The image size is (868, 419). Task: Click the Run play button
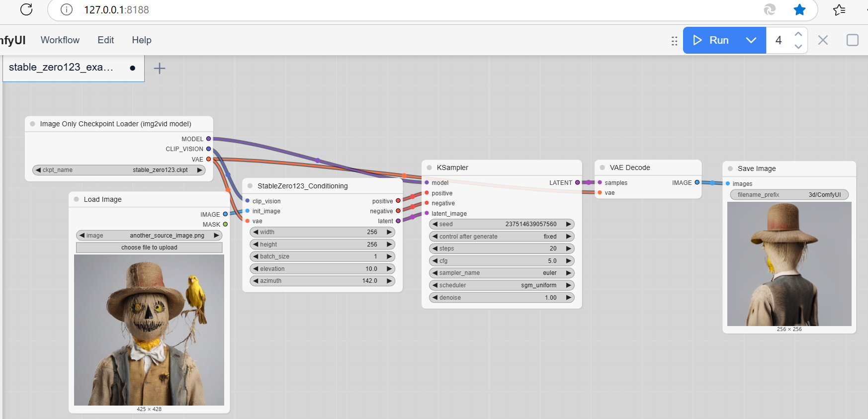(x=711, y=40)
